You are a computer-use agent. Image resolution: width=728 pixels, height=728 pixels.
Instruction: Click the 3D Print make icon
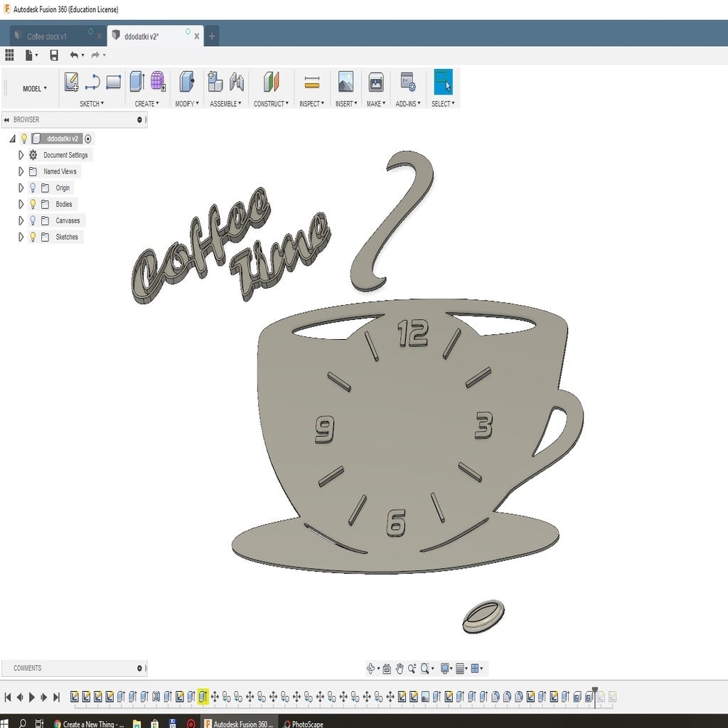[x=375, y=82]
